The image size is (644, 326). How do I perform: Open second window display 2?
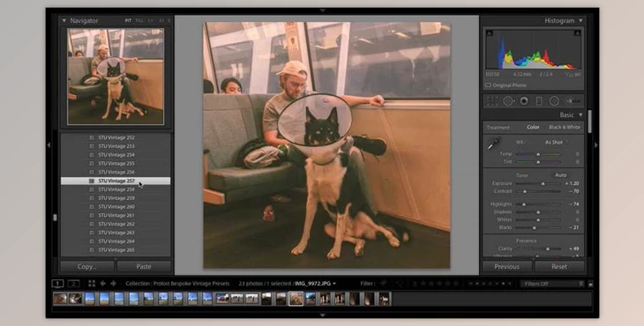point(73,284)
